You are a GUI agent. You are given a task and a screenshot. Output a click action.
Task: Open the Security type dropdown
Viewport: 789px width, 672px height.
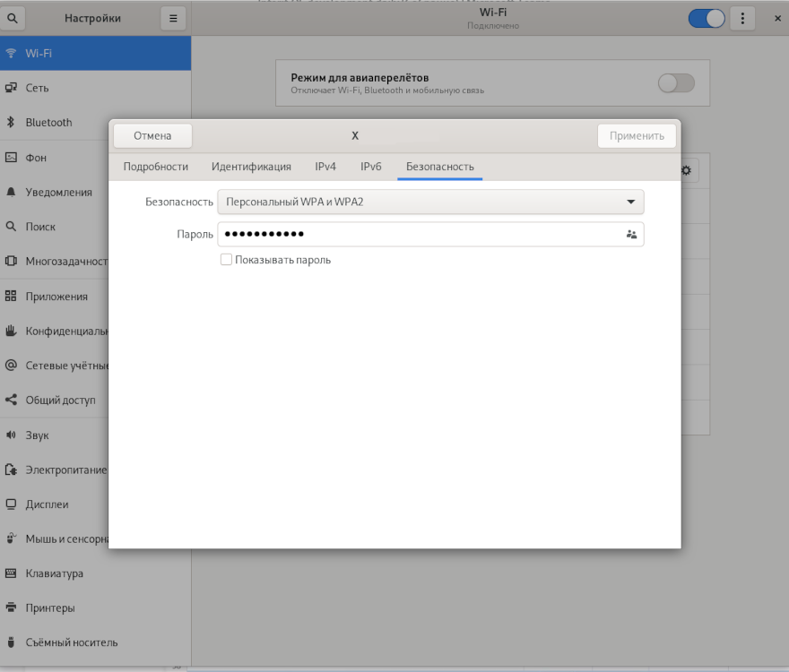430,202
